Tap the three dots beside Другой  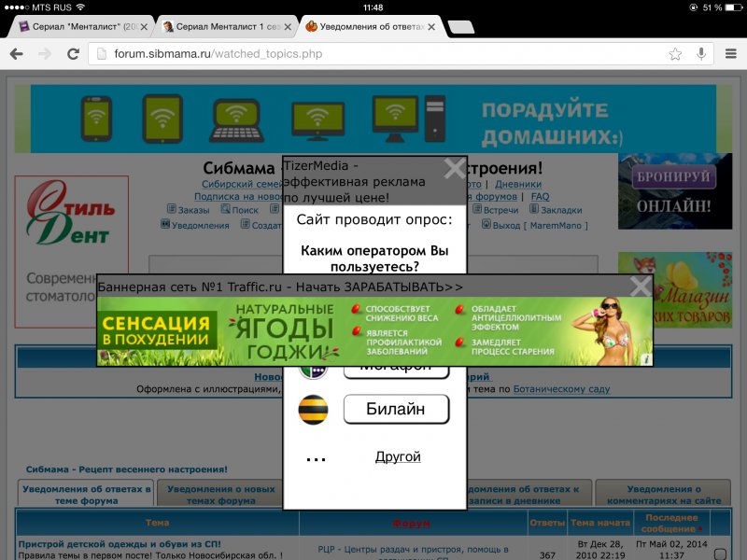[x=316, y=459]
